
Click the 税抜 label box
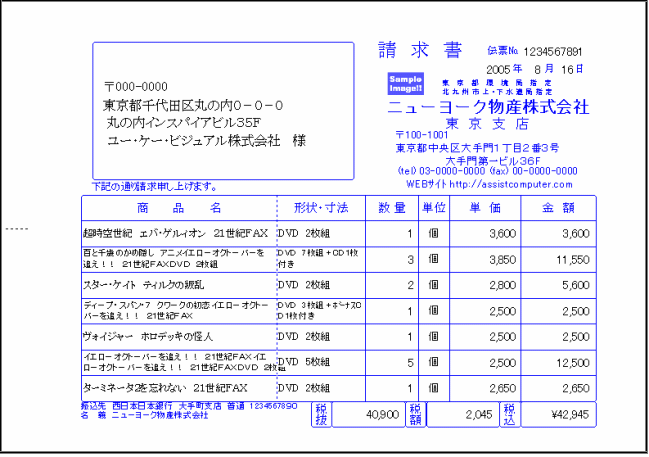pos(321,413)
